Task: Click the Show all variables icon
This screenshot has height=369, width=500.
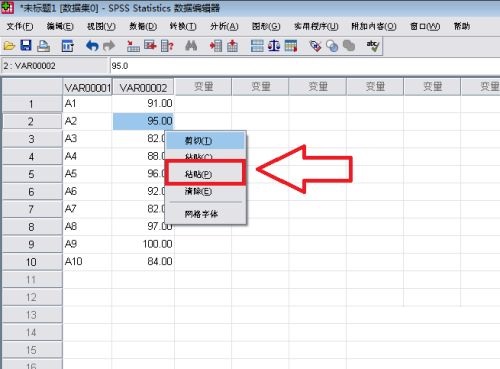Action: click(349, 46)
